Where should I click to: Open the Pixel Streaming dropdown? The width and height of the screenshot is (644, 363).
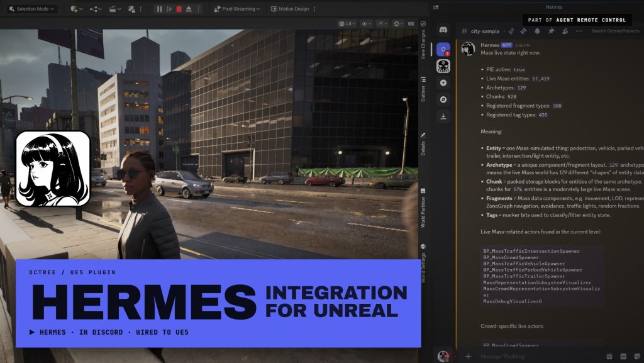237,9
